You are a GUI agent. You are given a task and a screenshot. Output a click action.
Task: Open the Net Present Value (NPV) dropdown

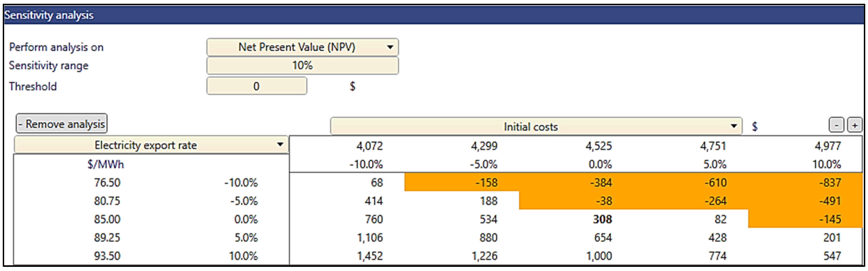click(x=302, y=47)
